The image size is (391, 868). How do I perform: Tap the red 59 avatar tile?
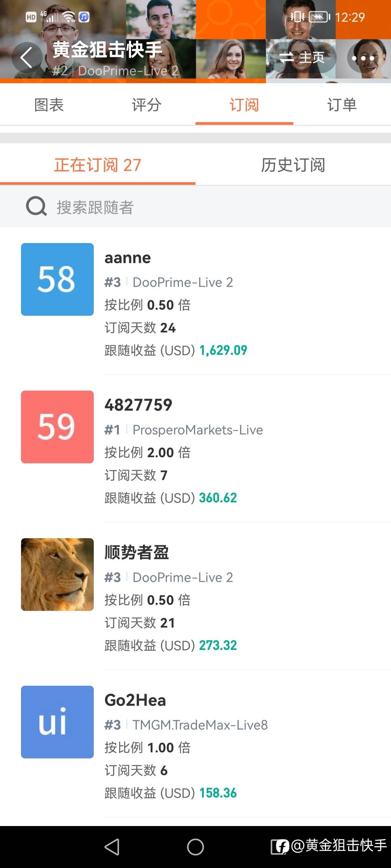click(57, 427)
